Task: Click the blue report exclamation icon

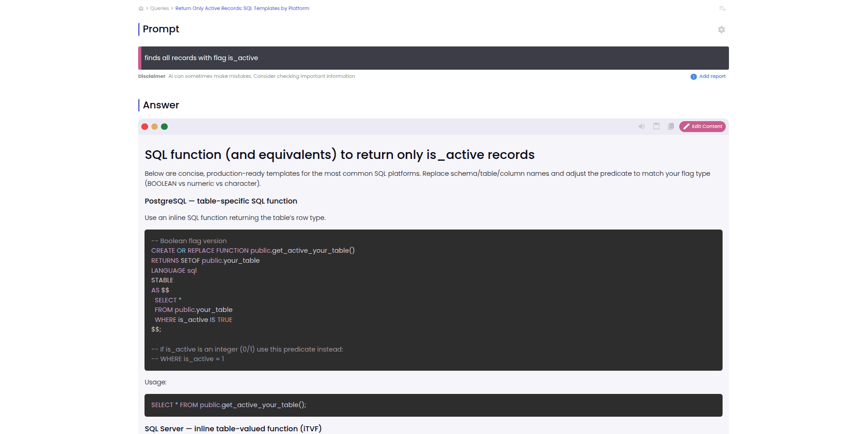Action: (693, 77)
